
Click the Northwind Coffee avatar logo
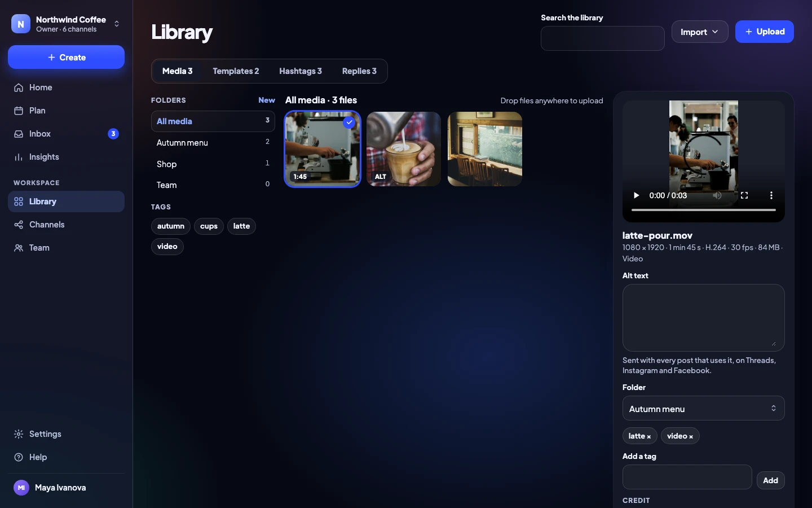point(21,24)
